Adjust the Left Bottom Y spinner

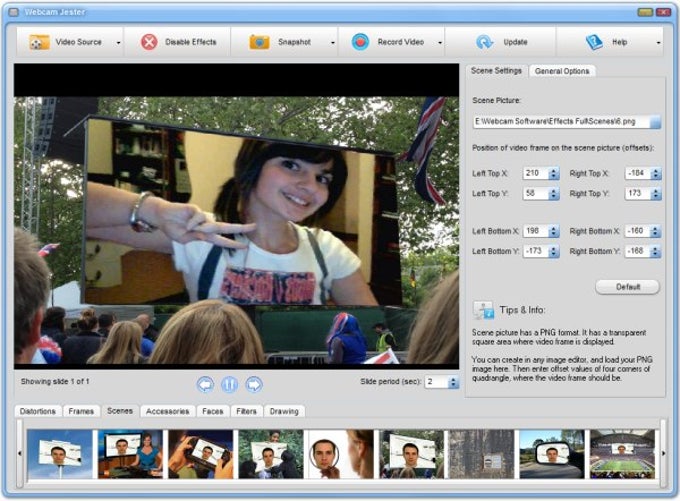coord(554,251)
